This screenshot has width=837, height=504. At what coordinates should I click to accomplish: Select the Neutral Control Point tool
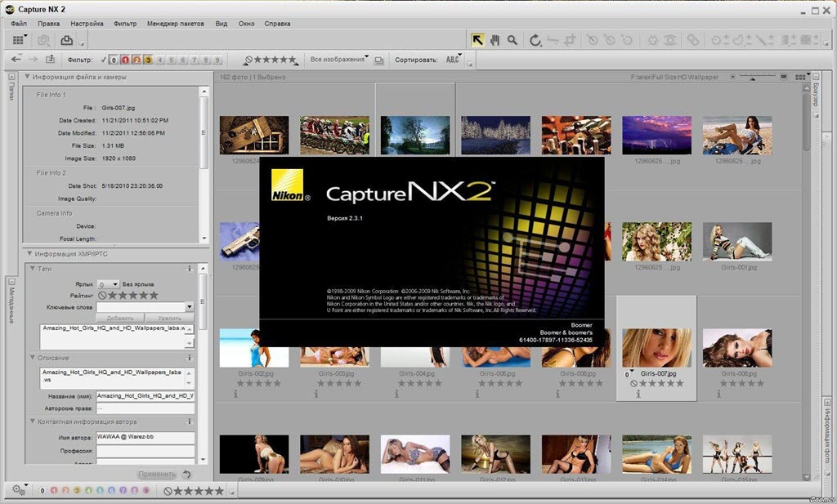click(609, 40)
